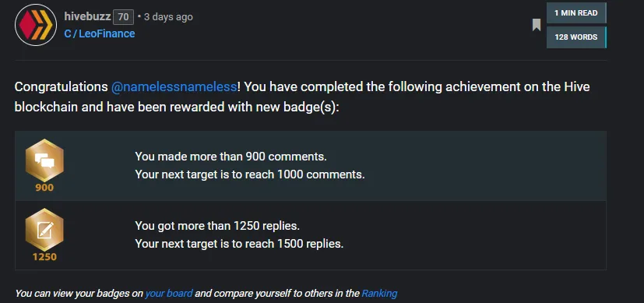Click the 1 MIN READ label
This screenshot has height=303, width=644.
575,13
